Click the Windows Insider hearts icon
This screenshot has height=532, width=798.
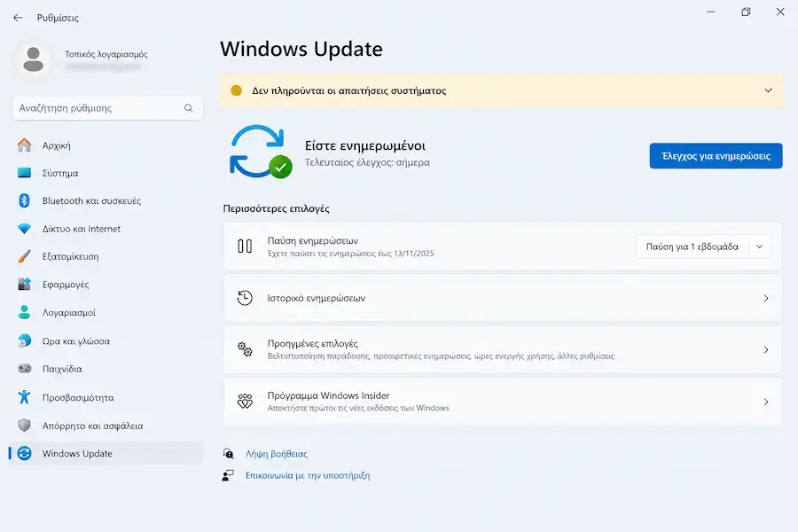tap(245, 401)
